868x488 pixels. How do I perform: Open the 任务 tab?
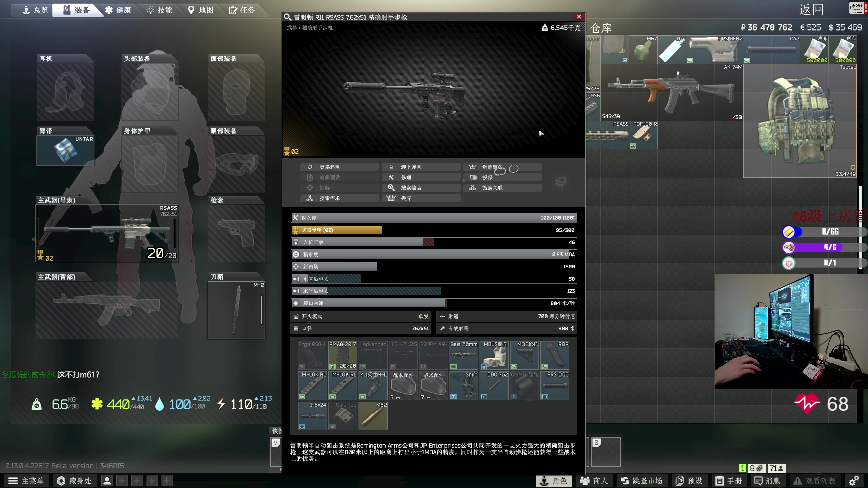242,10
